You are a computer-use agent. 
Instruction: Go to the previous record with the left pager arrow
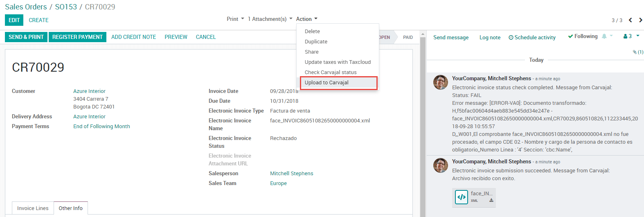(630, 20)
